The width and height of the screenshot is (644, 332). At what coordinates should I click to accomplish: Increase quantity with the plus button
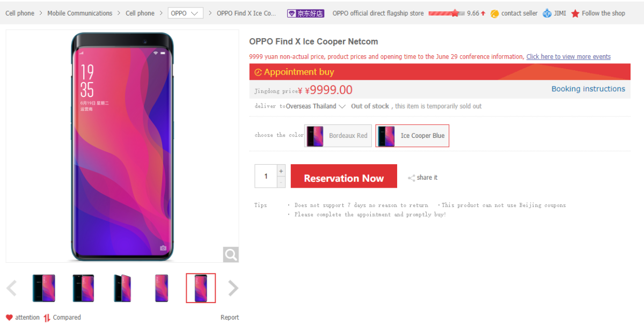[x=281, y=171]
